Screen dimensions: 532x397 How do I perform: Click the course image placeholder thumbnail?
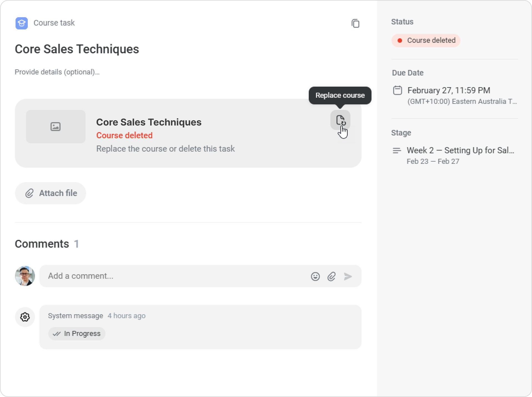(x=56, y=127)
